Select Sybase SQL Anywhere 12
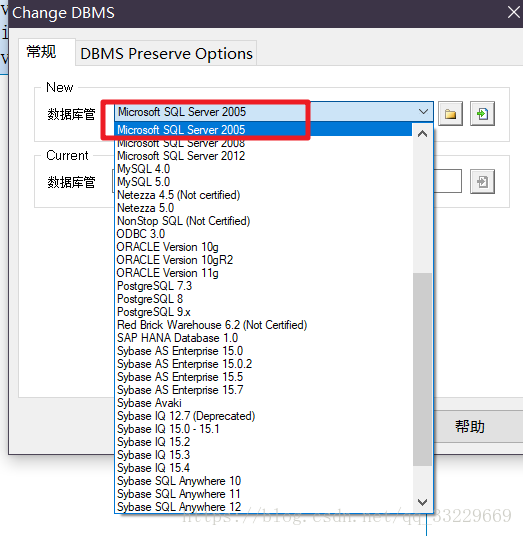This screenshot has height=536, width=523. (x=263, y=506)
